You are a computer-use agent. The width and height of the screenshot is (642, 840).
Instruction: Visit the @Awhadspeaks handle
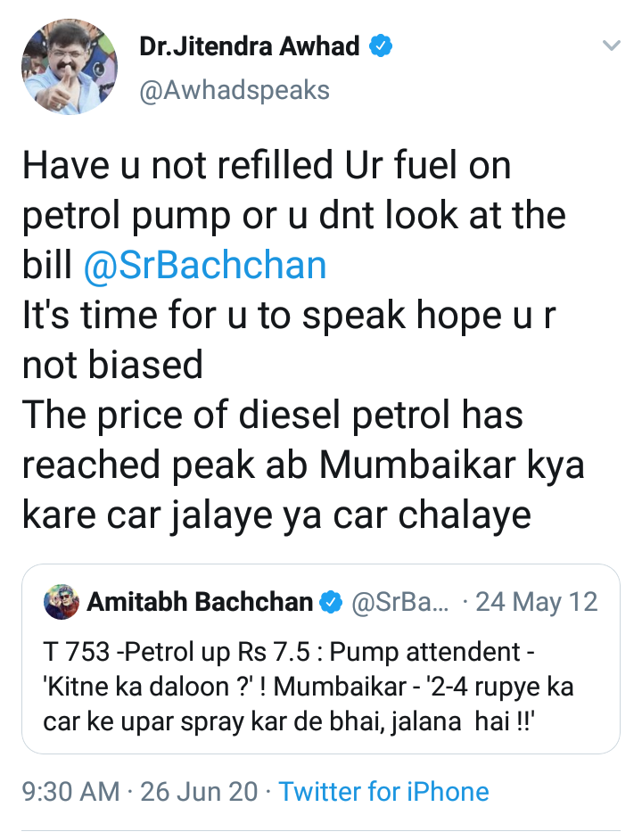(235, 90)
